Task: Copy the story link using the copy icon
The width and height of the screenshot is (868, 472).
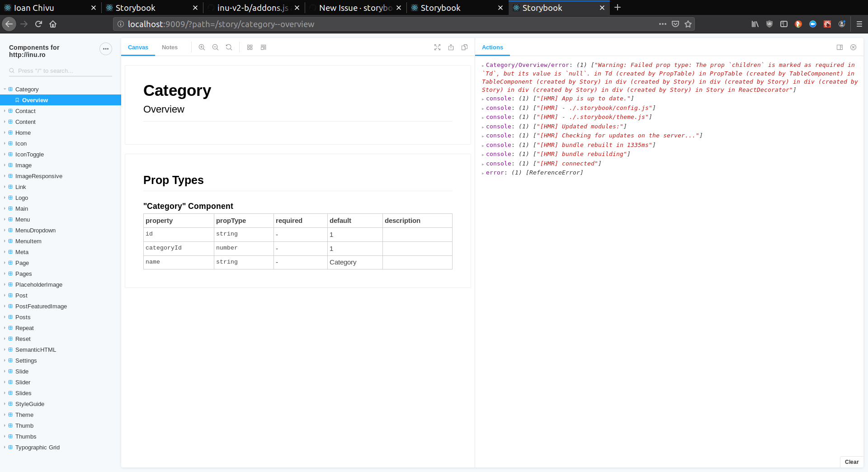Action: (x=464, y=47)
